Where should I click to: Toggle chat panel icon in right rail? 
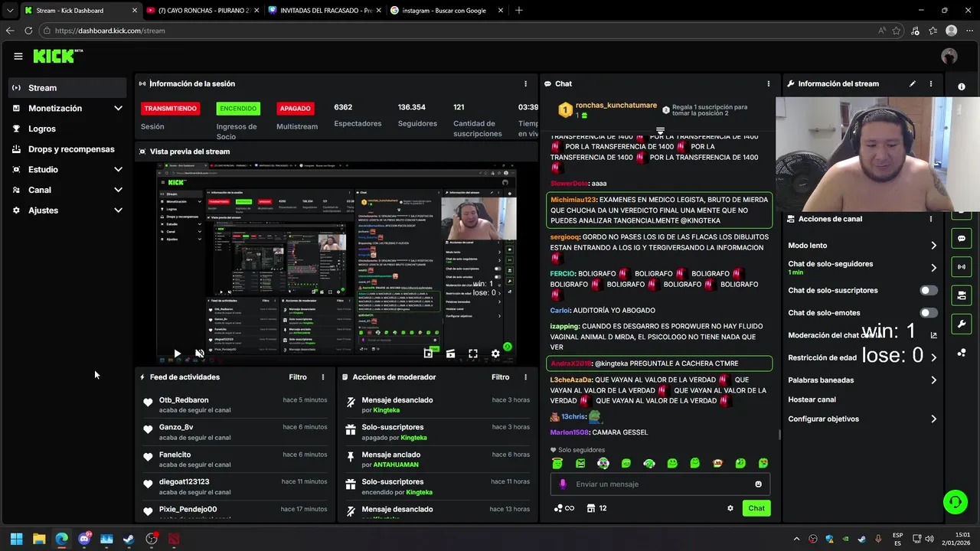(x=962, y=238)
